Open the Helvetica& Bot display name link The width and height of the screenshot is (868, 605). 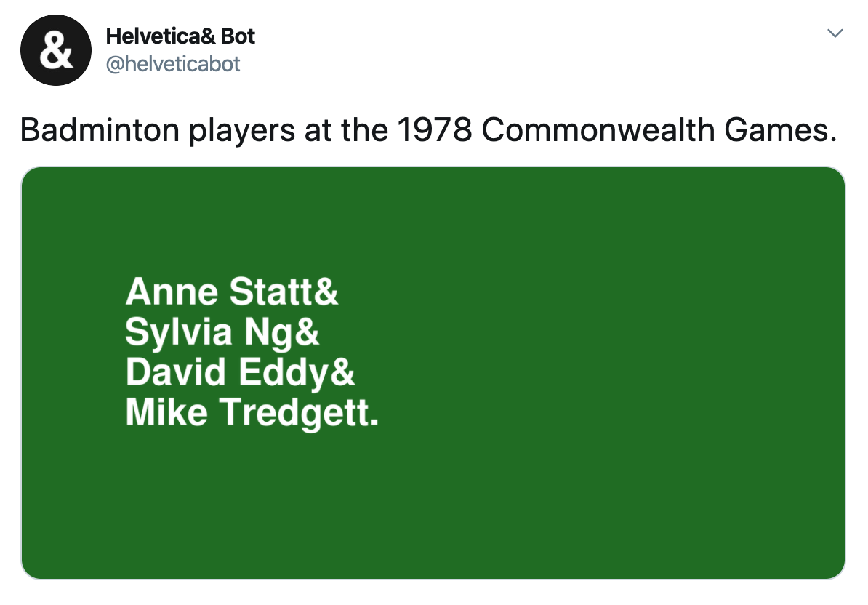(x=180, y=36)
